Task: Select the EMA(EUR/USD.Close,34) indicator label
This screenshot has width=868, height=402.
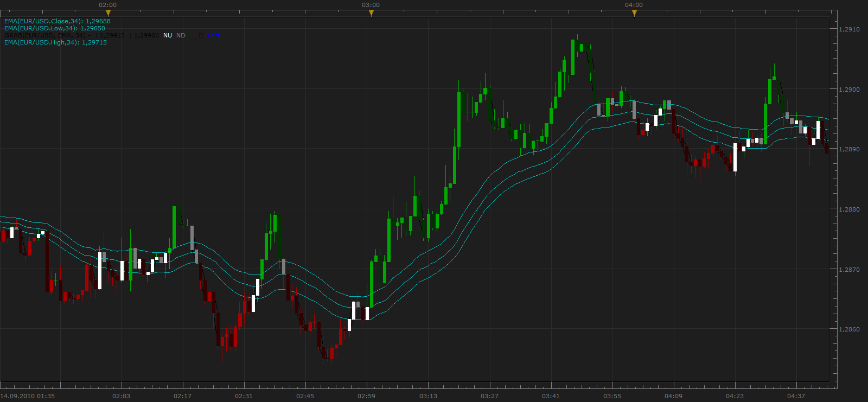Action: pos(58,21)
